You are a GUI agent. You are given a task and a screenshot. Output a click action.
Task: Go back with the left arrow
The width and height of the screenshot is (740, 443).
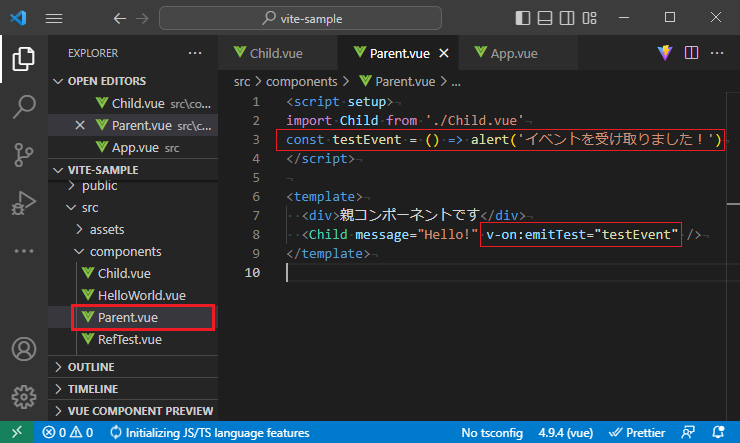tap(120, 18)
